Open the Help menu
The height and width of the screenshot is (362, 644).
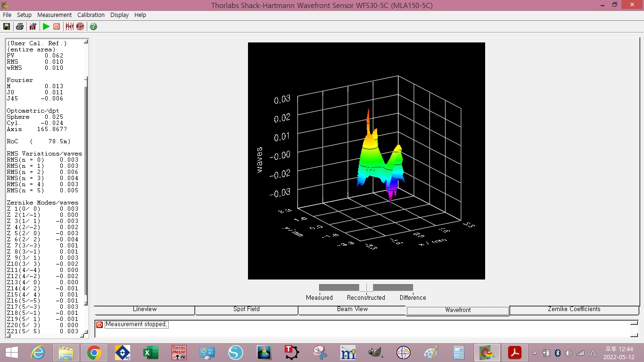(140, 15)
